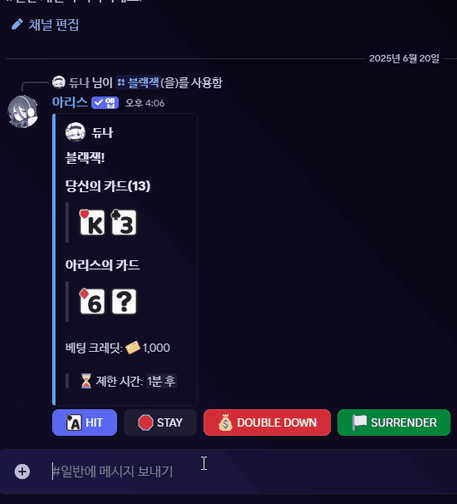This screenshot has height=504, width=457.
Task: Click the 아리스 username
Action: coord(70,102)
